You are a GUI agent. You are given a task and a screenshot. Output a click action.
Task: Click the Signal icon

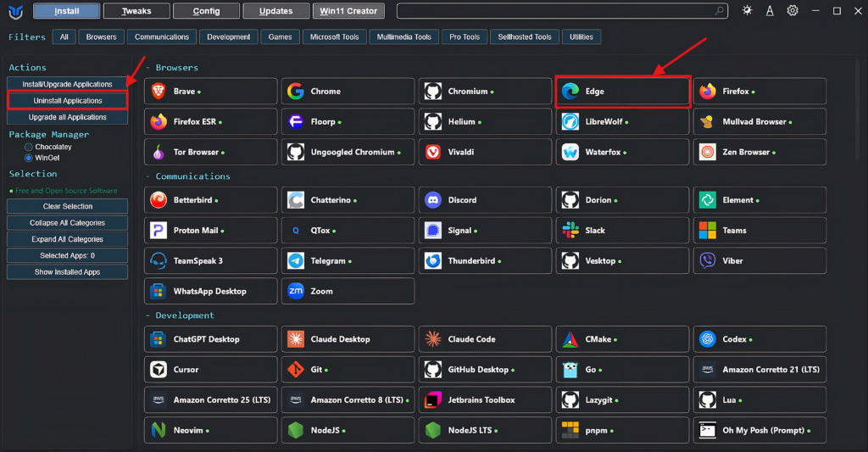point(433,231)
